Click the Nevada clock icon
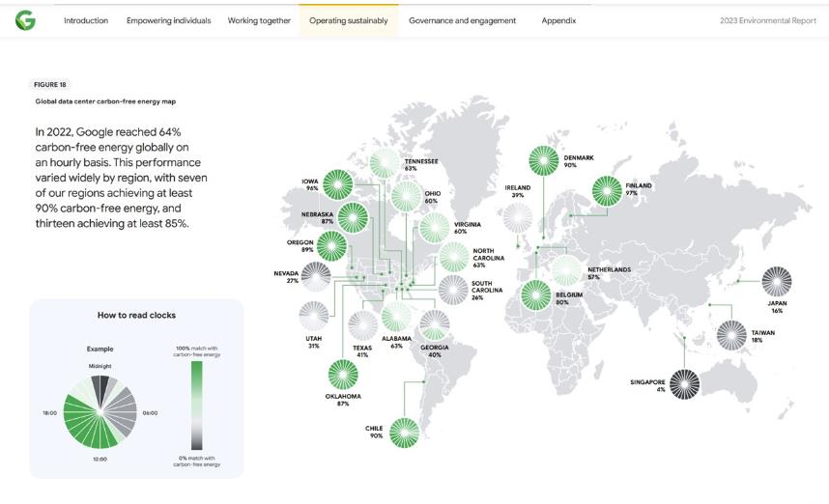Screen dimensions: 829x504 [316, 277]
